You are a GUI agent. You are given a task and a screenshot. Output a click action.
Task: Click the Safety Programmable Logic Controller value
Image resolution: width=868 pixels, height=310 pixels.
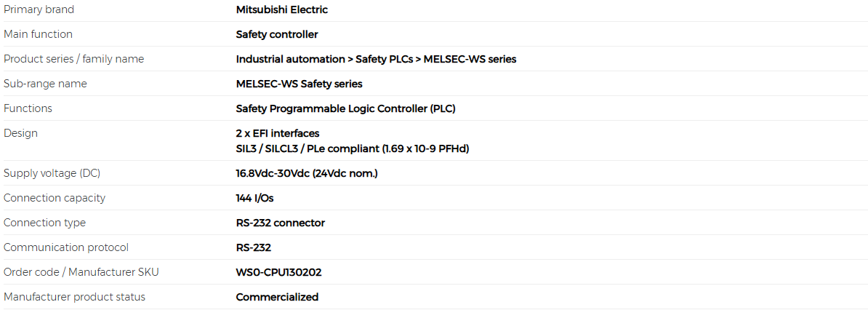345,108
